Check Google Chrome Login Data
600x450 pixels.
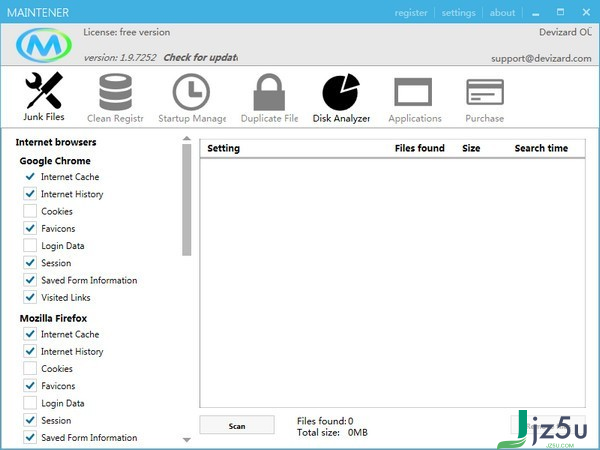30,245
